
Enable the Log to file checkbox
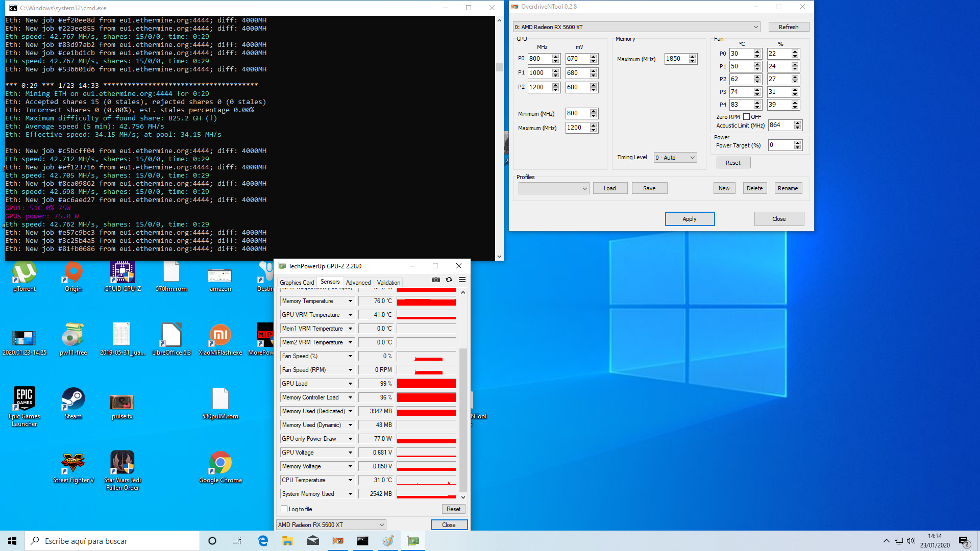click(x=284, y=509)
